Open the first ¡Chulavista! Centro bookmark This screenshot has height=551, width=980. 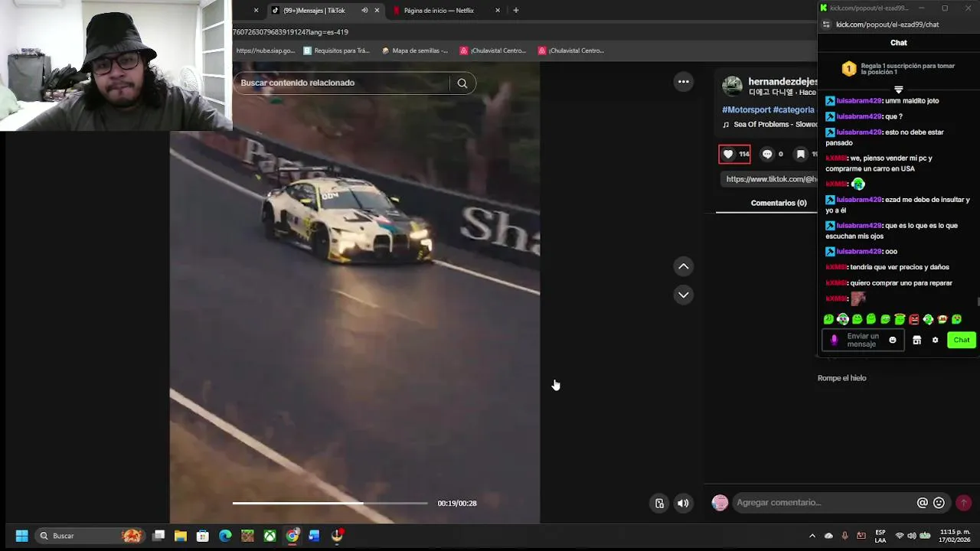coord(493,51)
